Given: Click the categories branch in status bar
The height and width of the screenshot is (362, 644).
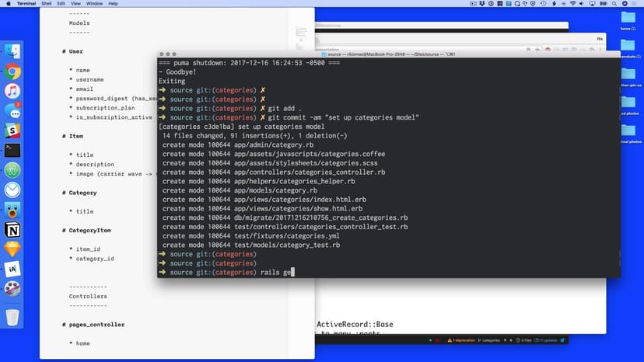Looking at the screenshot, I should [x=488, y=340].
